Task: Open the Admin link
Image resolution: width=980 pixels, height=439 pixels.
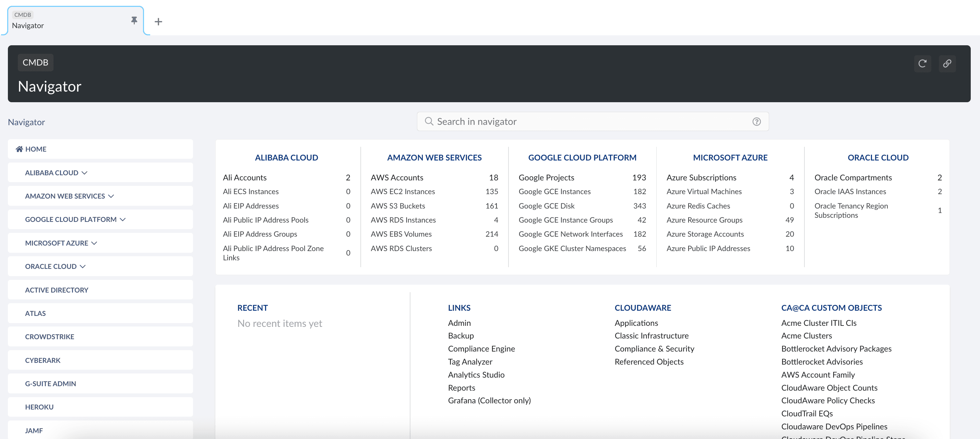Action: (x=459, y=323)
